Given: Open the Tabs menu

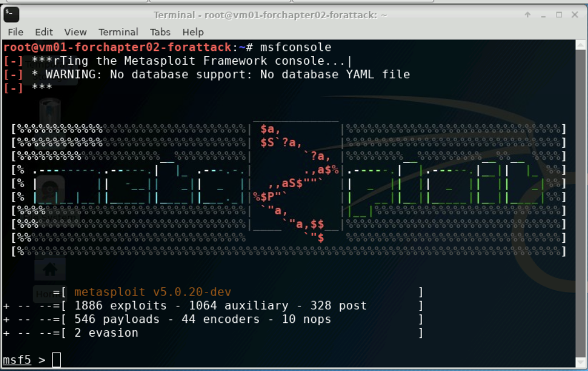Looking at the screenshot, I should (x=160, y=32).
